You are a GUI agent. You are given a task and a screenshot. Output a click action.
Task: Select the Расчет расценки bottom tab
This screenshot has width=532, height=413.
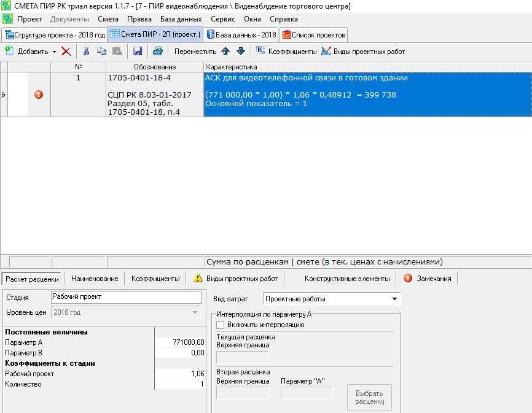32,279
